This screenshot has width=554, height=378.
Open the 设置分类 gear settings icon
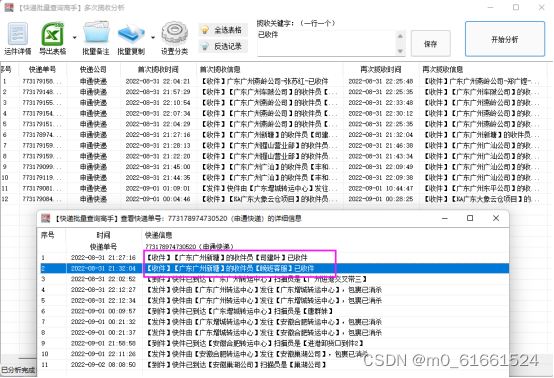175,39
